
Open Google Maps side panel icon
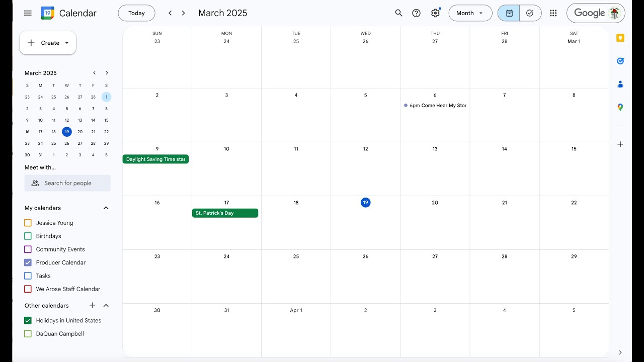[620, 107]
